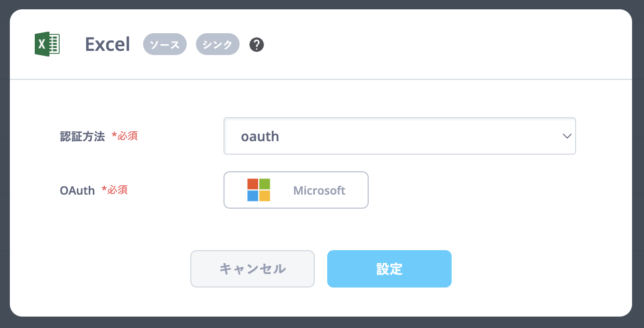This screenshot has width=644, height=328.
Task: Click the green Excel logo icon
Action: [47, 45]
